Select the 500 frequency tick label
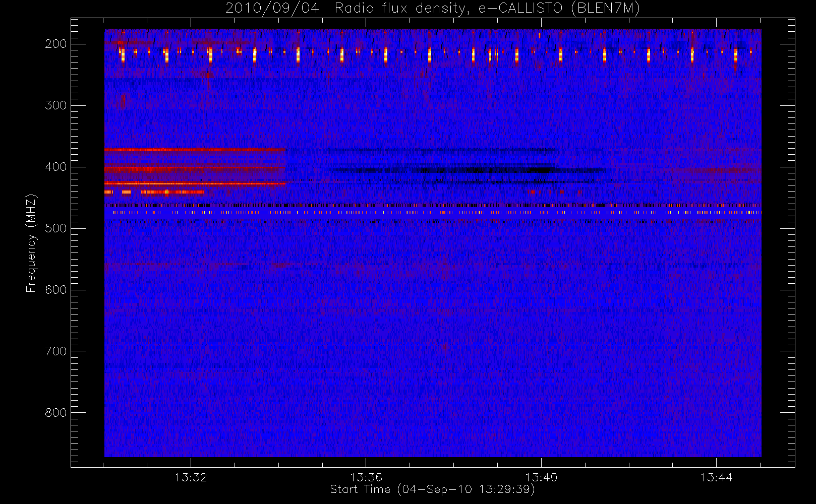 coord(56,228)
